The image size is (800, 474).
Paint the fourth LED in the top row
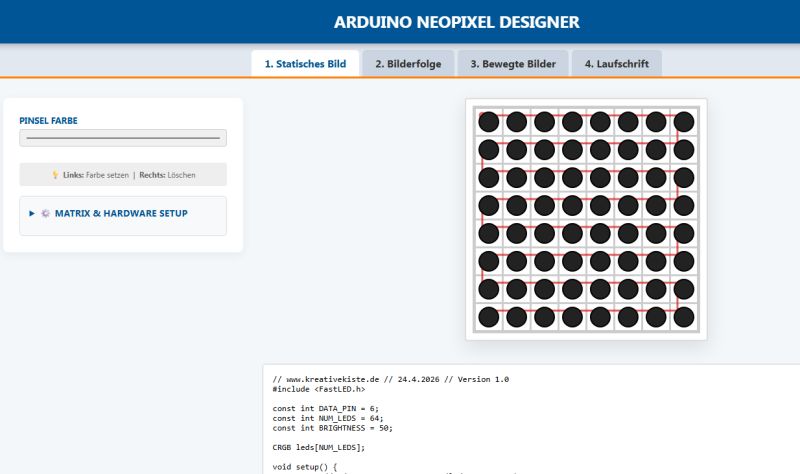point(572,122)
